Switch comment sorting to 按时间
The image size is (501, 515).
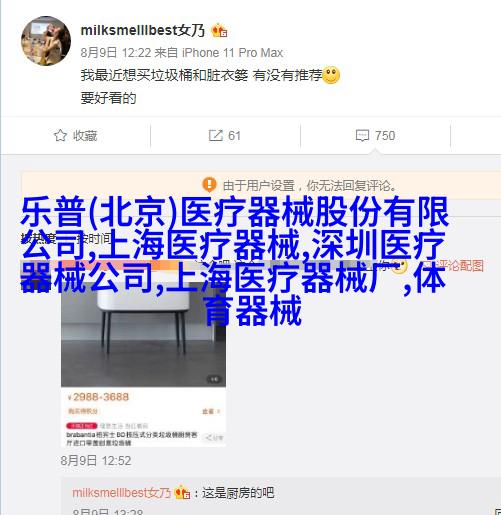click(x=94, y=238)
